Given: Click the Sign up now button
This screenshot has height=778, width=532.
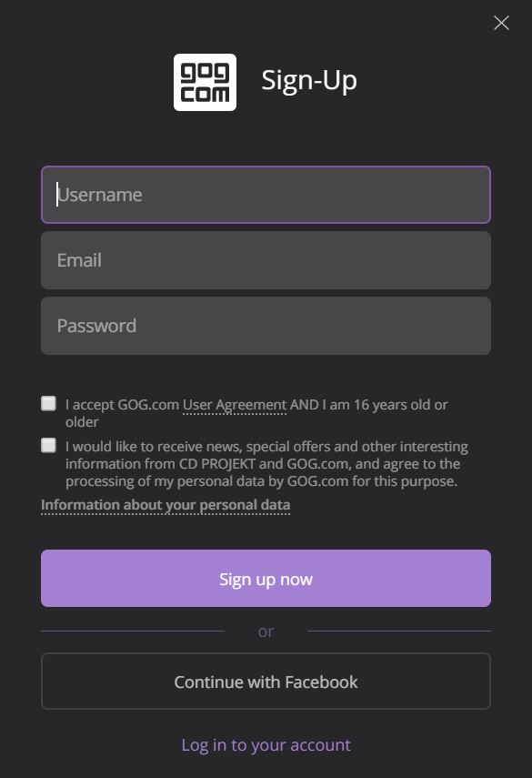Looking at the screenshot, I should click(266, 578).
